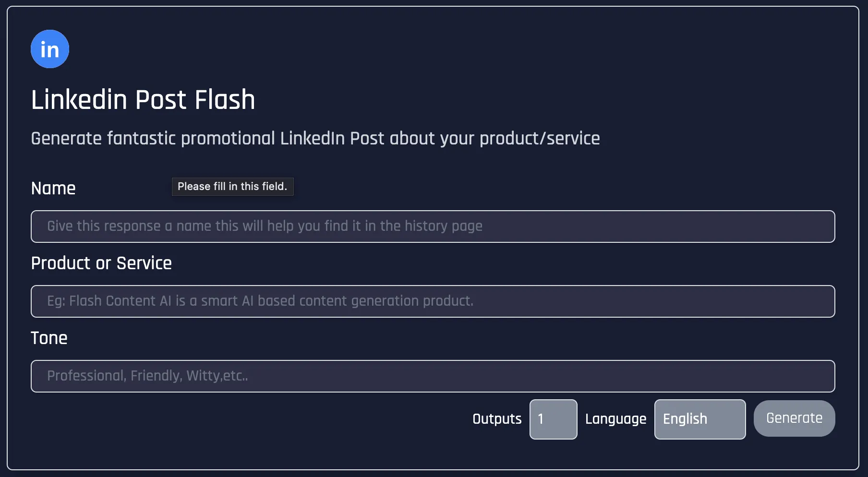This screenshot has height=477, width=868.
Task: Select the value 1 in Outputs box
Action: tap(541, 419)
